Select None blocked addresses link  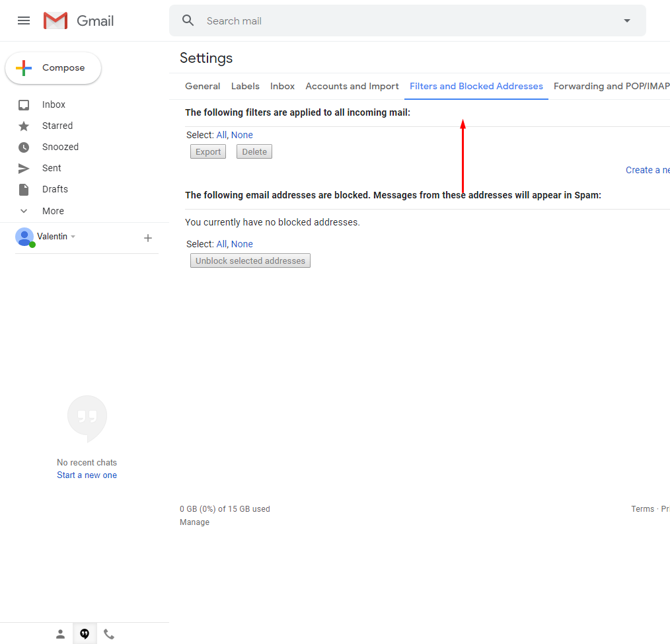242,244
